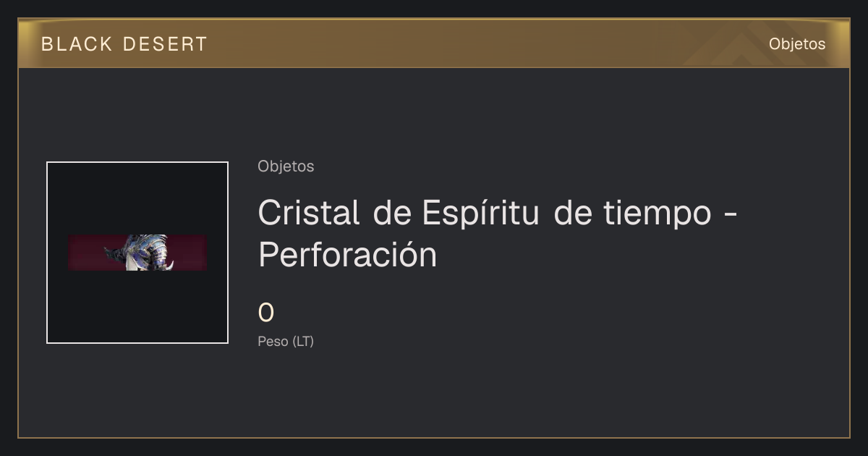Viewport: 868px width, 456px height.
Task: Click the dash after tiempo
Action: [731, 214]
